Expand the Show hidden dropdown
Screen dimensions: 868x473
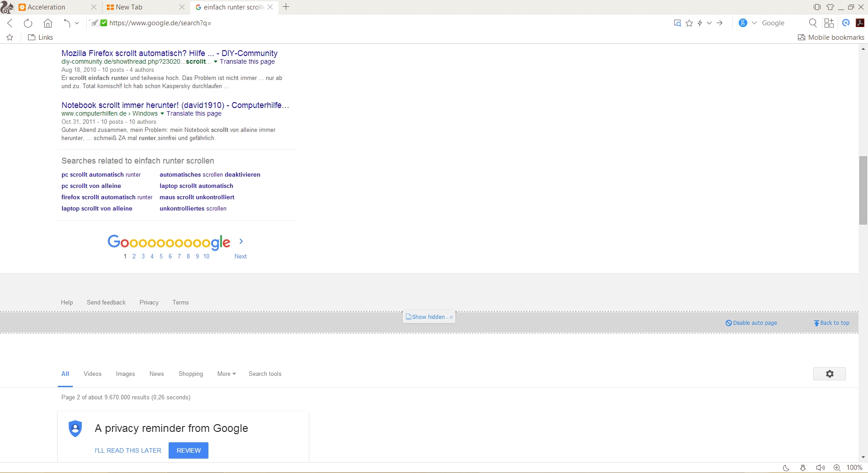[x=429, y=317]
